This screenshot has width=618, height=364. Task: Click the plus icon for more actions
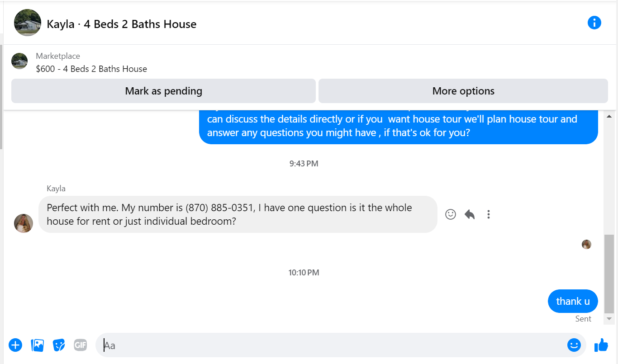[15, 345]
